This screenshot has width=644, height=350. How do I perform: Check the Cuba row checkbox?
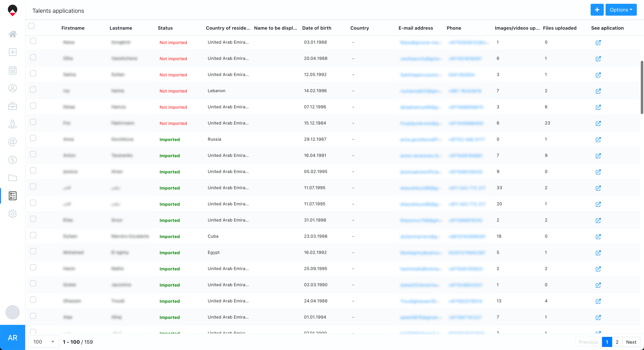coord(33,235)
